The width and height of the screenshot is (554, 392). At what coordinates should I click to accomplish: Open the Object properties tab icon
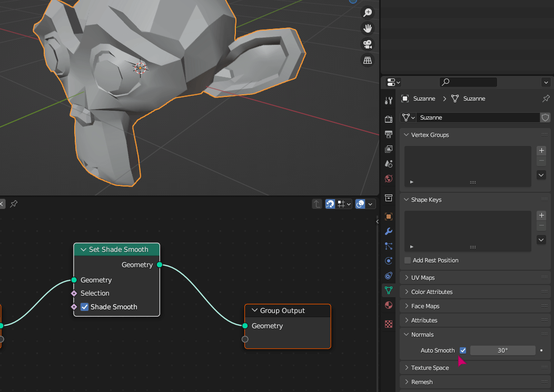point(389,217)
